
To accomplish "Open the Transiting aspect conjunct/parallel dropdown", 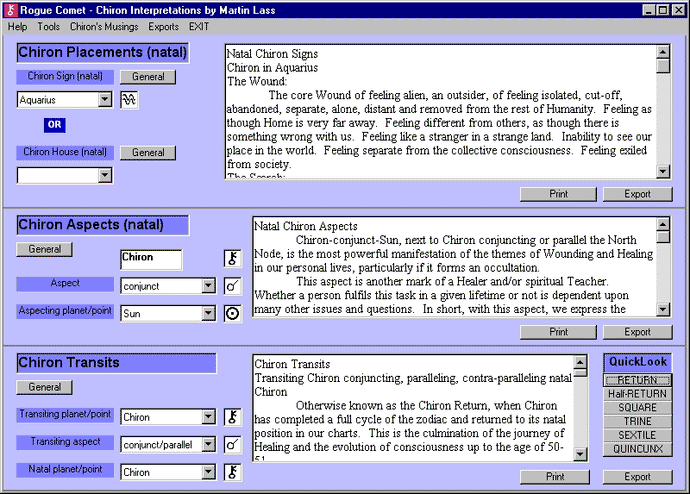I will [208, 445].
